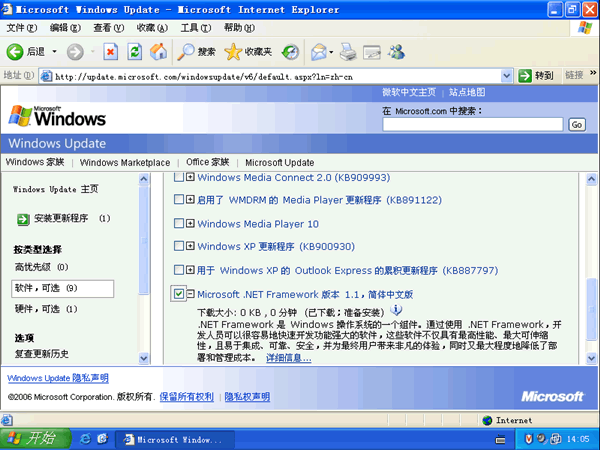The image size is (600, 450).
Task: Check Outlook Express cumulative update (KB887797) checkbox
Action: tap(179, 270)
